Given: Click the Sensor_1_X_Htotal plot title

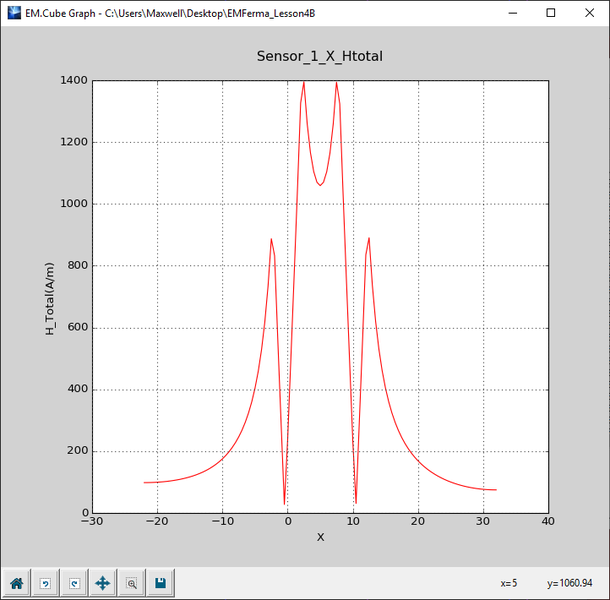Looking at the screenshot, I should point(319,57).
